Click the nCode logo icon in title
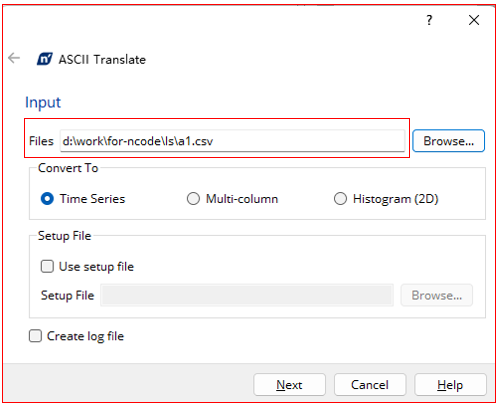 [45, 59]
